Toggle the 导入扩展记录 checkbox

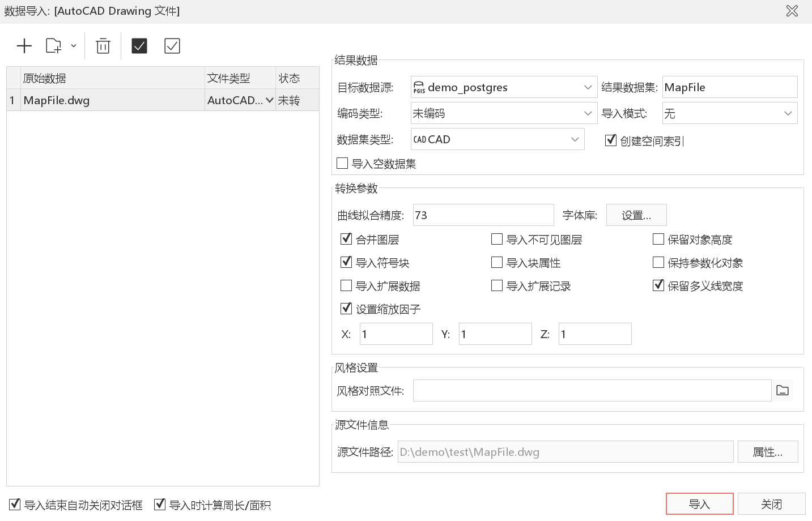[x=497, y=285]
